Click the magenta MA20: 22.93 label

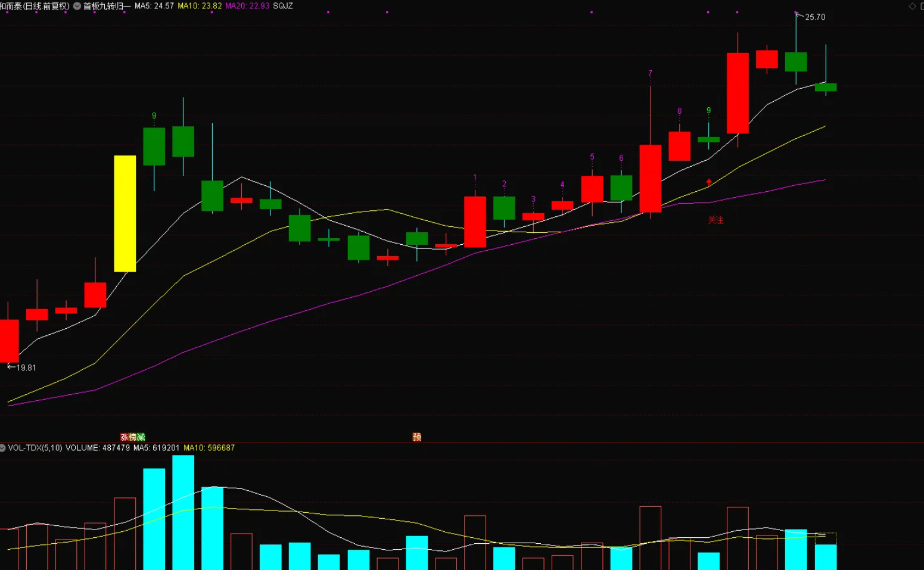point(247,6)
